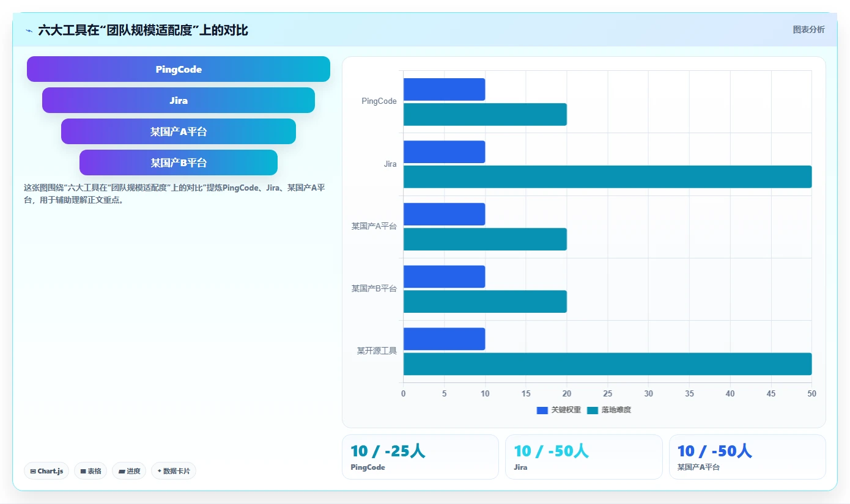Click Jira's blue 关键权重 bar

(x=444, y=152)
